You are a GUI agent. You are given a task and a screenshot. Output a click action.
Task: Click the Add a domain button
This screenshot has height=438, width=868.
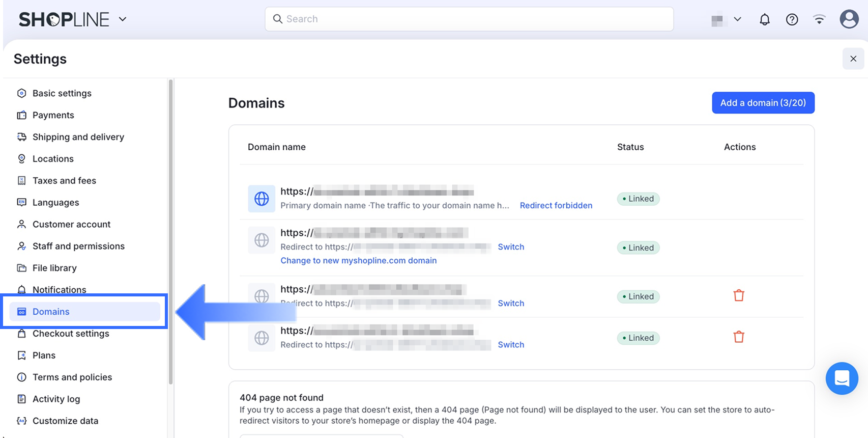point(763,103)
